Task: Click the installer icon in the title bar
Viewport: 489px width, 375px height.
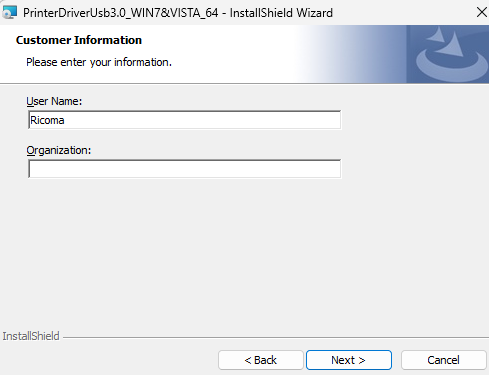Action: pos(9,12)
